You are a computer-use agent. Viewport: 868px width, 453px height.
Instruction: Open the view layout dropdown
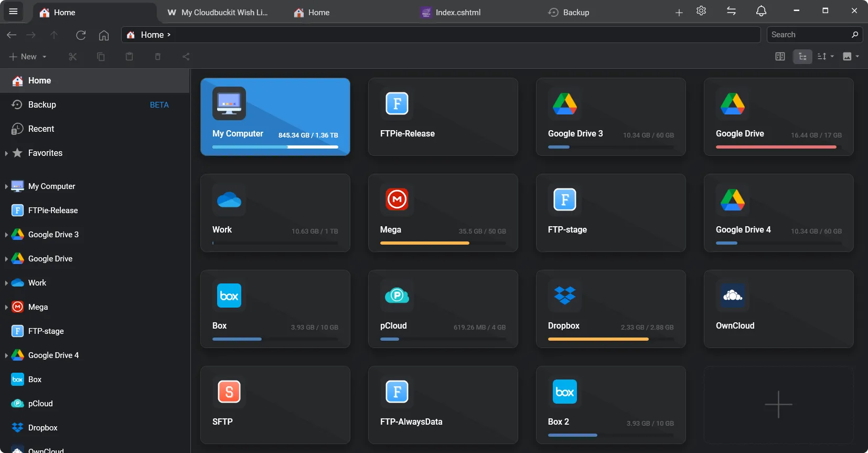point(851,57)
